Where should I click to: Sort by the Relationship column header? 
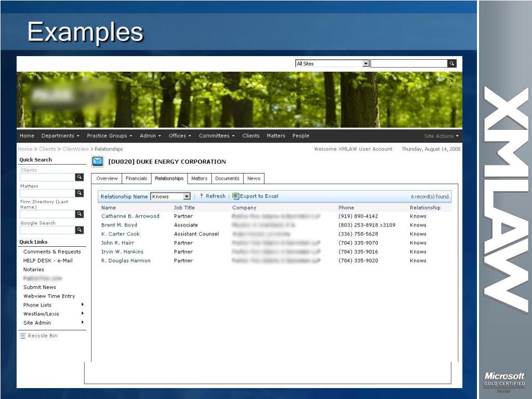[425, 208]
